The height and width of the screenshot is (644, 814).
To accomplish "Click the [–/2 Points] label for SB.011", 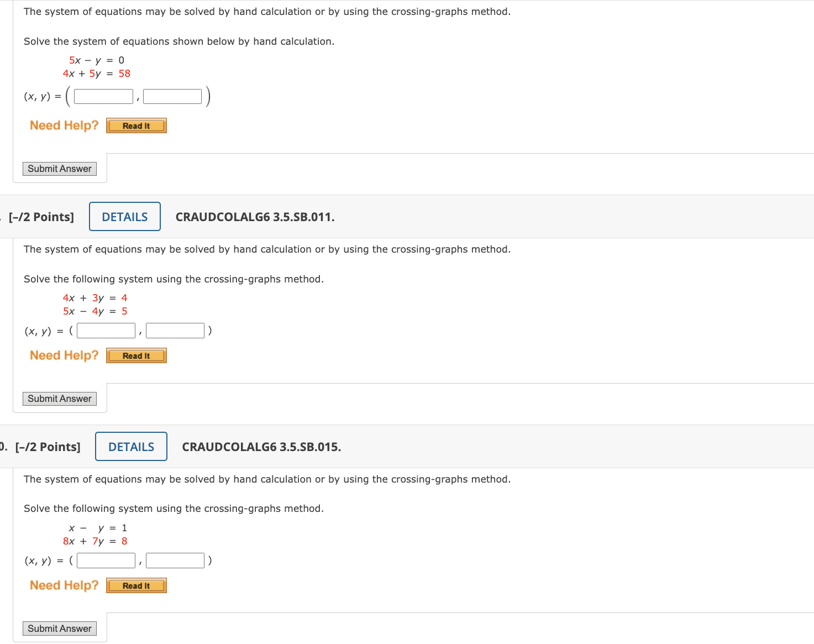I will point(41,217).
